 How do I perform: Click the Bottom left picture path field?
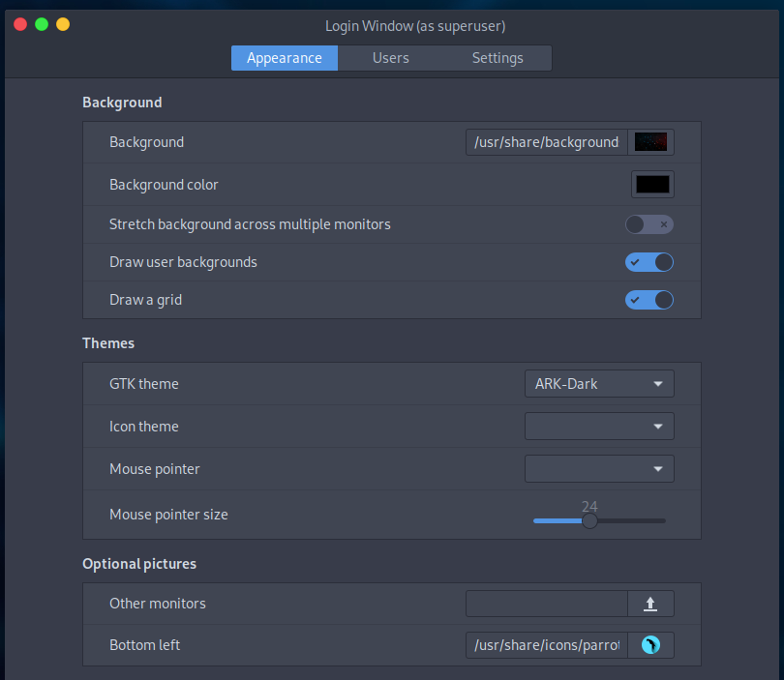point(547,644)
